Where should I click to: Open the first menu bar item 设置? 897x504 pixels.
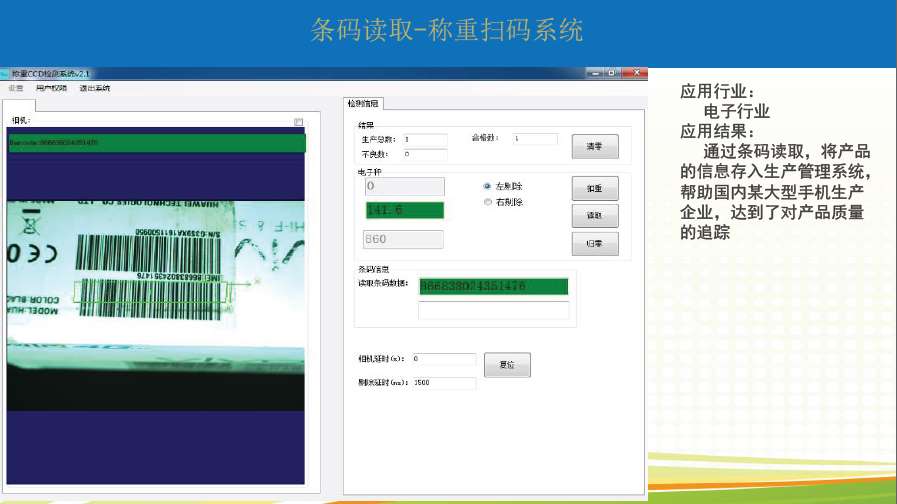pos(16,88)
